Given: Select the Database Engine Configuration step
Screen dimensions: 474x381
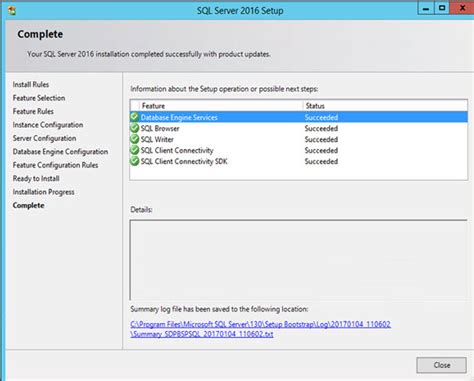Looking at the screenshot, I should click(60, 152).
